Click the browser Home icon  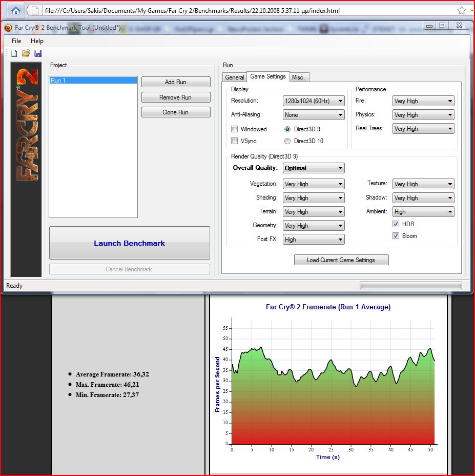[16, 11]
